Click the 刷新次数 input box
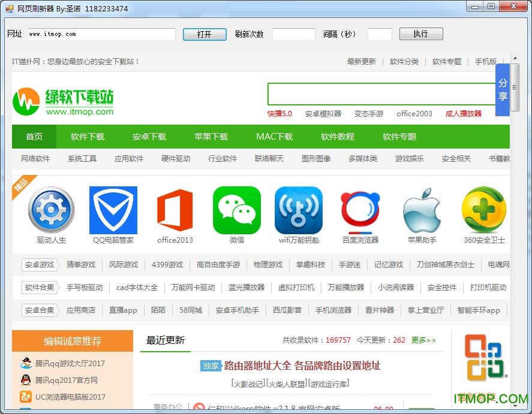This screenshot has height=414, width=532. click(x=294, y=34)
